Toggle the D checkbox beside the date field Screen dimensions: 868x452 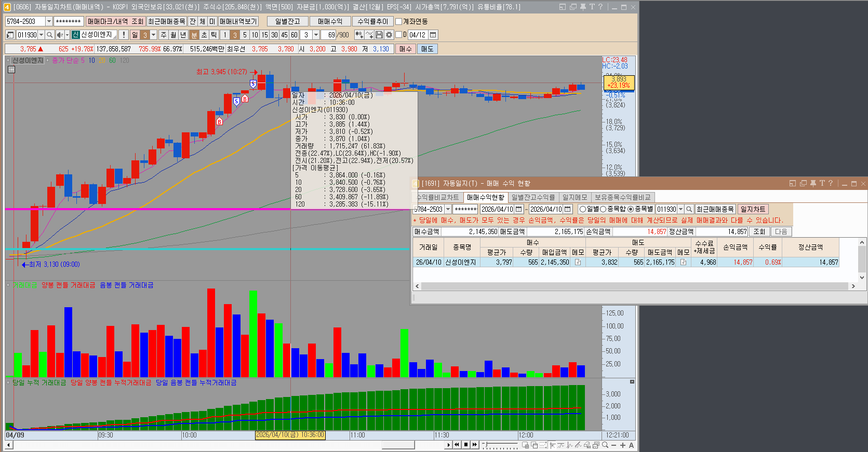tap(399, 35)
